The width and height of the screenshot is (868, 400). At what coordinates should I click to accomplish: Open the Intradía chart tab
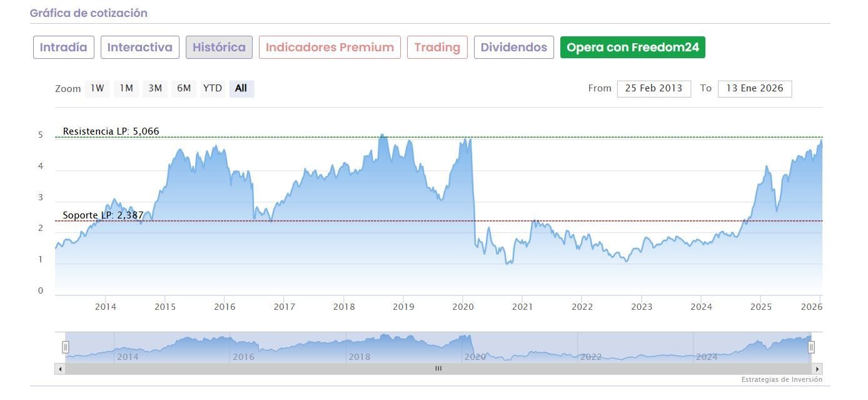(x=64, y=47)
